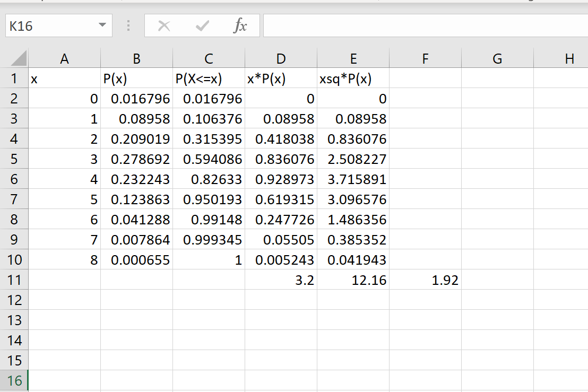Image resolution: width=588 pixels, height=392 pixels.
Task: Click inside the formula bar input
Action: point(426,26)
